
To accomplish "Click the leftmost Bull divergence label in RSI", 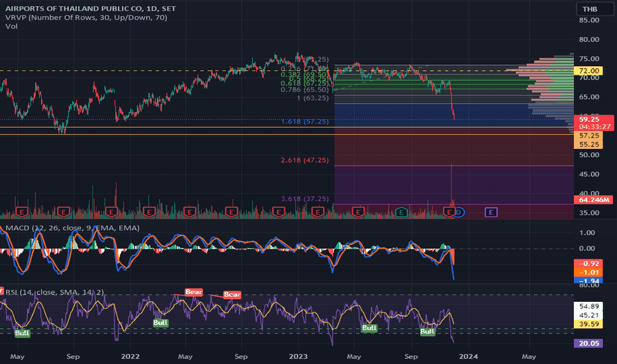I will coord(22,334).
